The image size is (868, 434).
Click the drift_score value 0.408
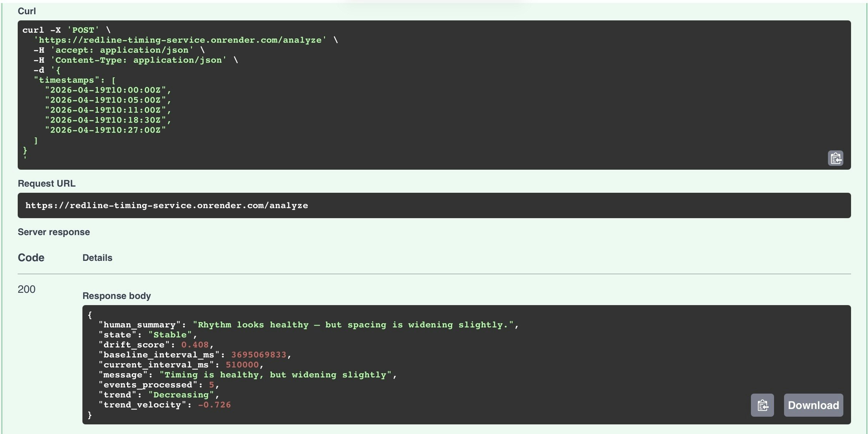click(x=195, y=345)
